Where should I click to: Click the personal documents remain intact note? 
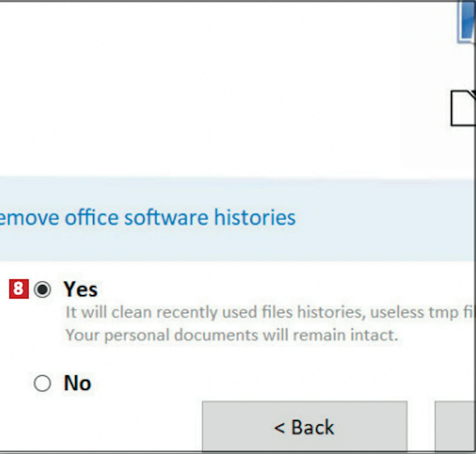(232, 335)
